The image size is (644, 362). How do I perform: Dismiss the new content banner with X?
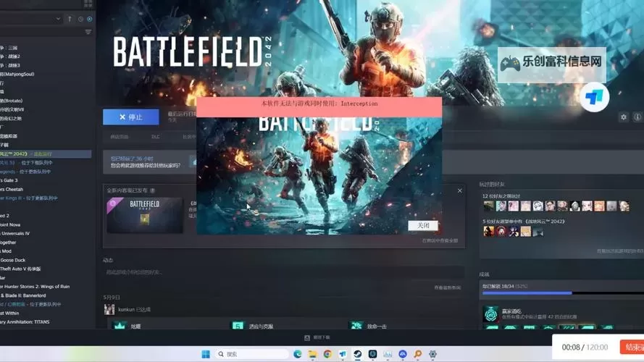[459, 191]
